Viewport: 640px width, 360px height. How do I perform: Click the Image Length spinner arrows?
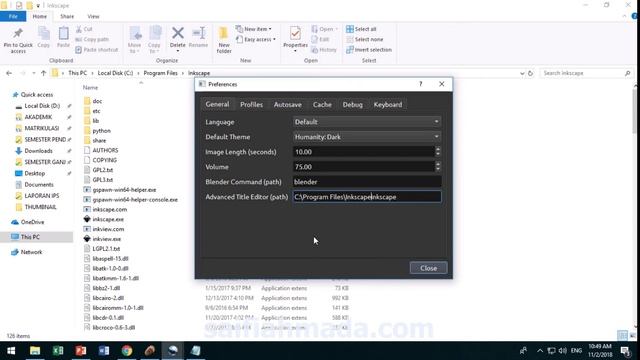(438, 151)
